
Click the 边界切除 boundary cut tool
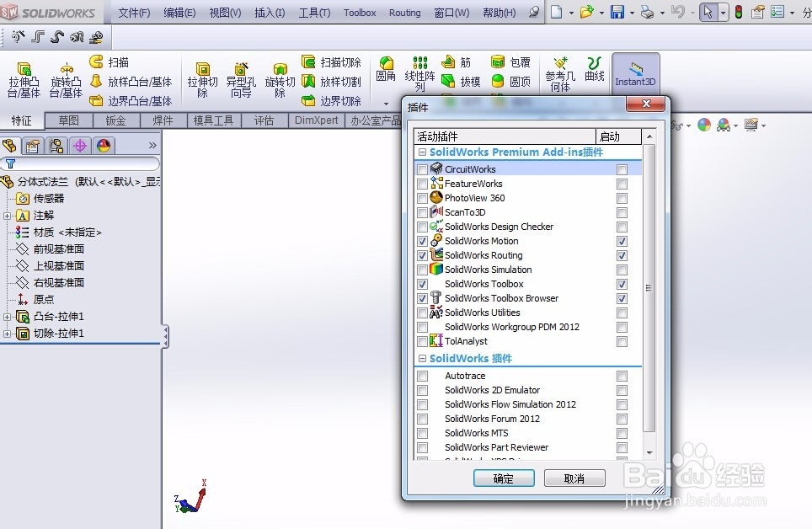click(x=331, y=100)
